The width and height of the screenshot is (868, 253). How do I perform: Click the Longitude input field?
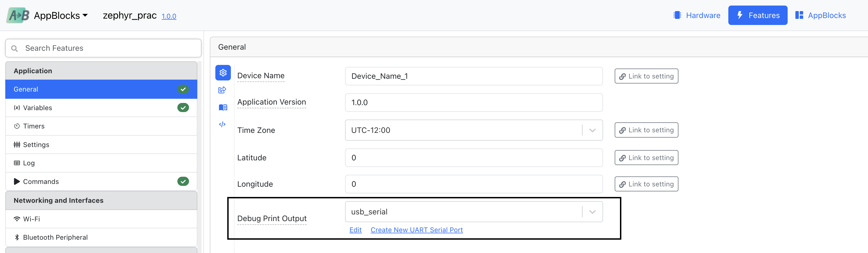tap(474, 184)
